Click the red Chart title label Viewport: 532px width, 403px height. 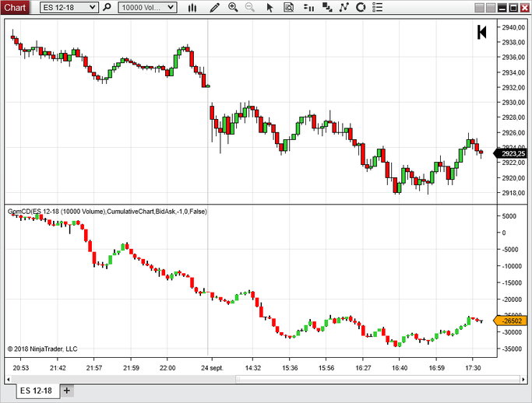[x=15, y=7]
